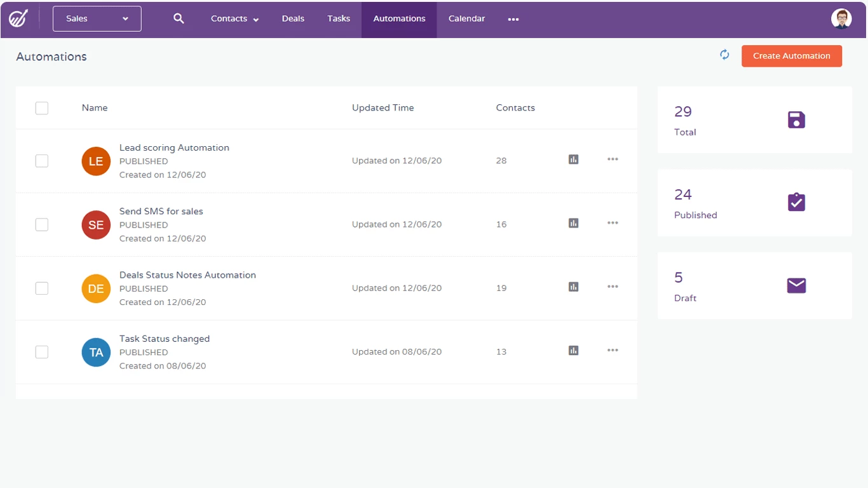Open Task Status changed name link

pos(165,338)
